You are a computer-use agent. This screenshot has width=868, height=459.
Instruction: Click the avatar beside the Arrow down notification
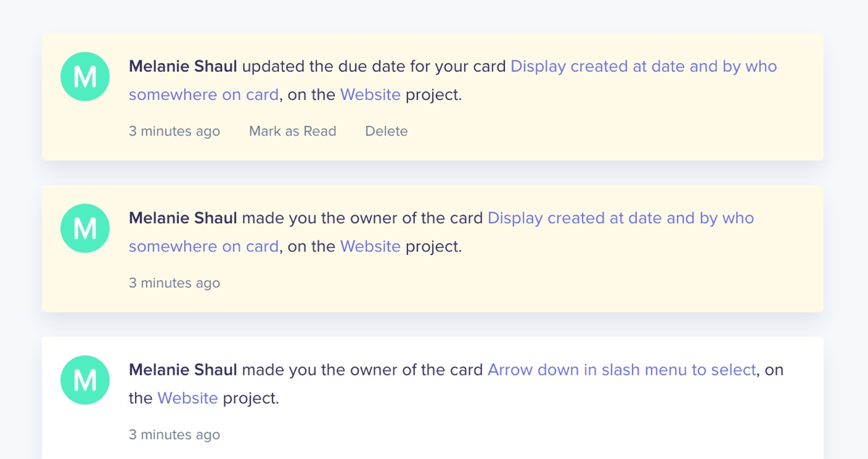point(85,380)
